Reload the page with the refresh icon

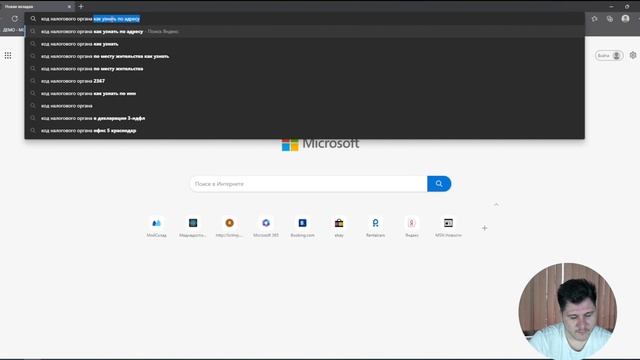(15, 19)
